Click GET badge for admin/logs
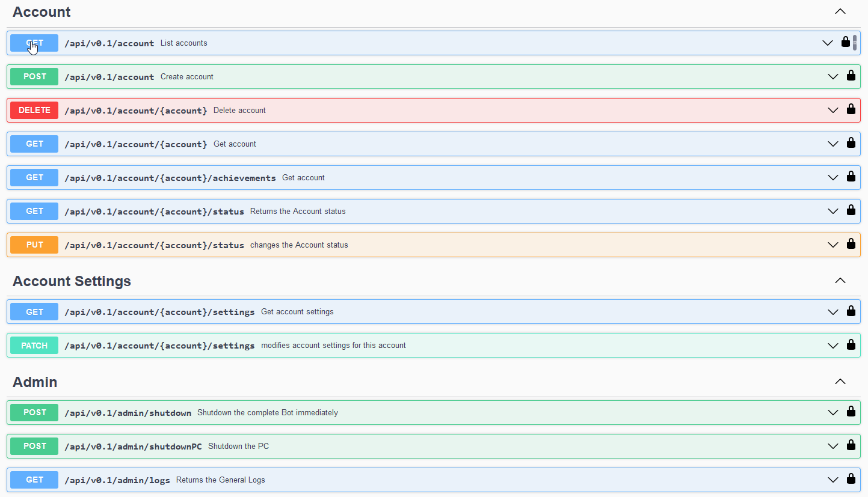The height and width of the screenshot is (497, 868). (34, 480)
